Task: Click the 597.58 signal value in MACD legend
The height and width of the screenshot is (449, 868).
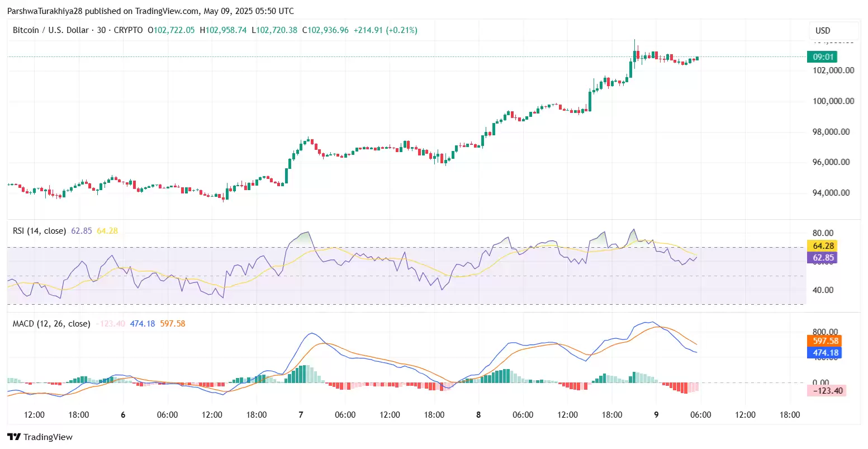Action: click(172, 324)
